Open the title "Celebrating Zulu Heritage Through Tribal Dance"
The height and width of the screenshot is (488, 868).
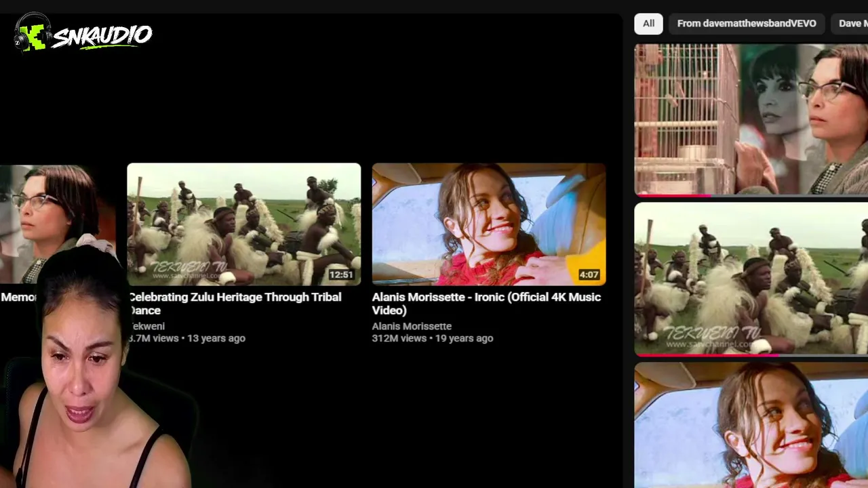click(x=235, y=304)
